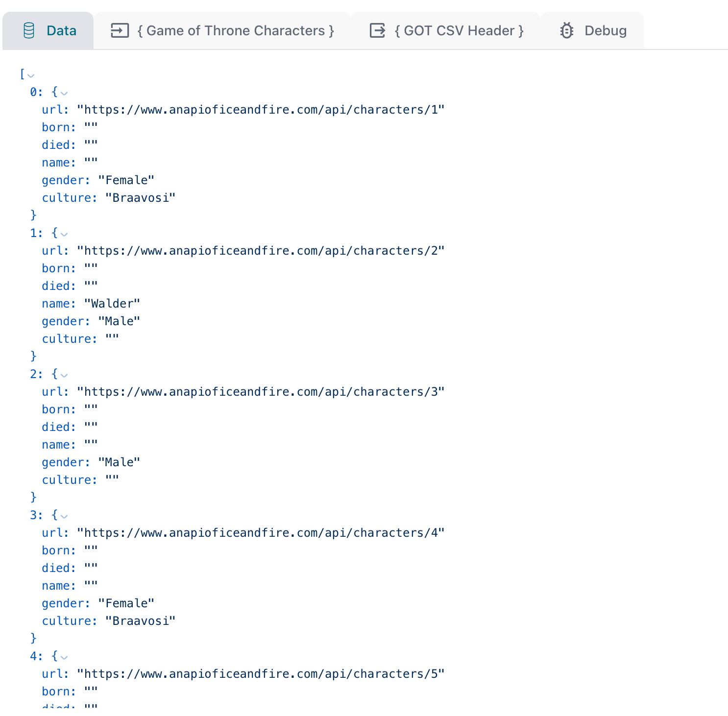The height and width of the screenshot is (716, 728).
Task: Click the characters/1 url value
Action: click(x=261, y=110)
